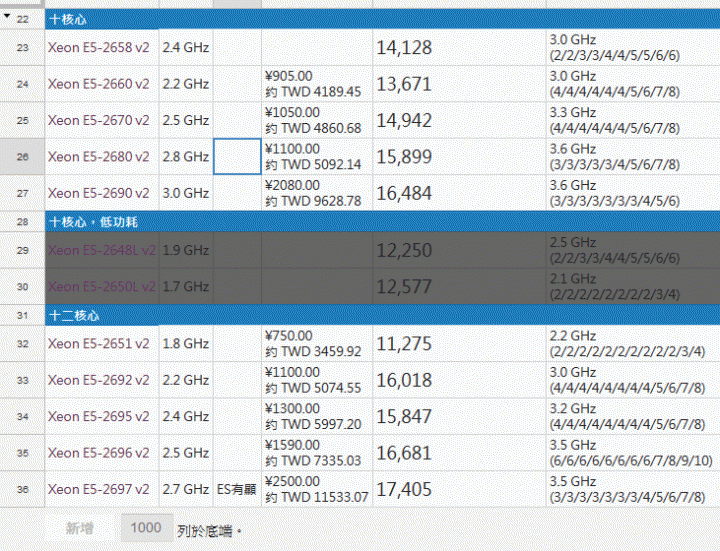Select the score cell 17,405
The height and width of the screenshot is (551, 720).
(x=459, y=489)
